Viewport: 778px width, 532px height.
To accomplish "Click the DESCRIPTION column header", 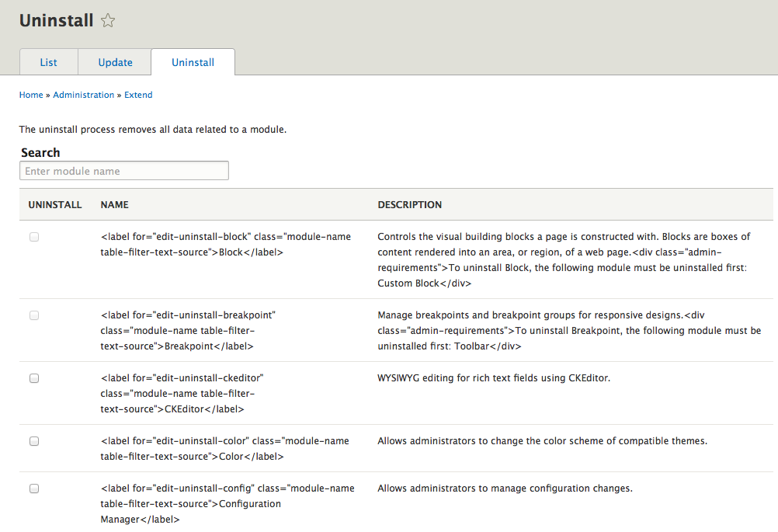I will 409,205.
